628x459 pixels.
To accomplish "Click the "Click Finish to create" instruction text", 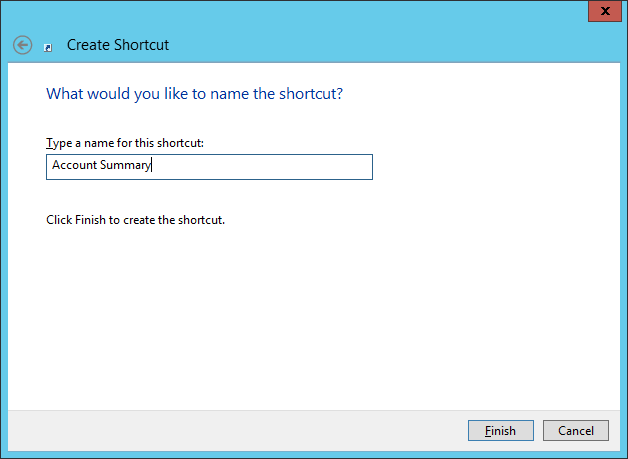I will [x=135, y=219].
